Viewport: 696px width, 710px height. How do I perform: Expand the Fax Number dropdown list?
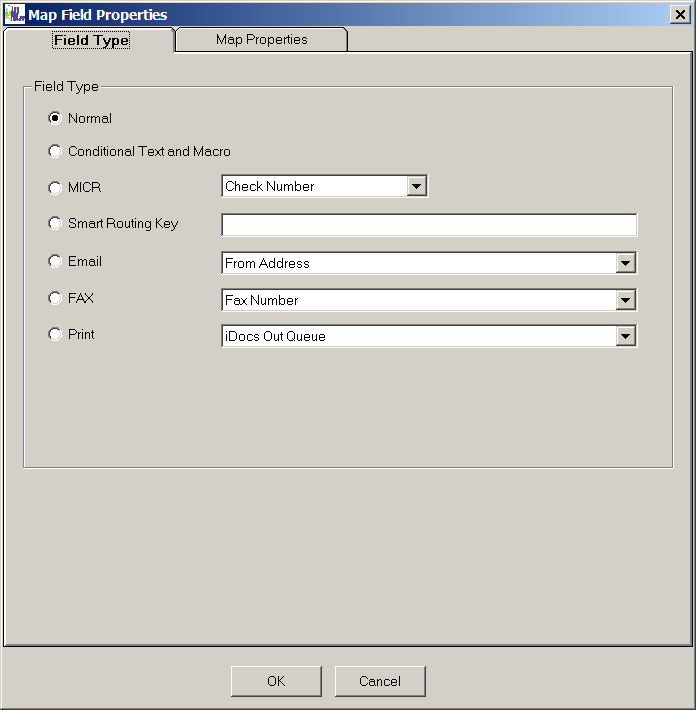626,300
